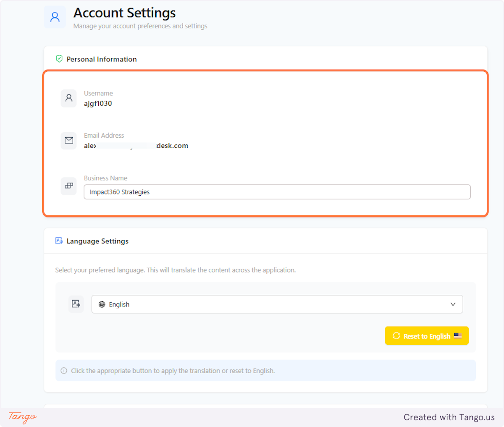
Task: Click the envelope icon beside Email Address
Action: tap(68, 140)
